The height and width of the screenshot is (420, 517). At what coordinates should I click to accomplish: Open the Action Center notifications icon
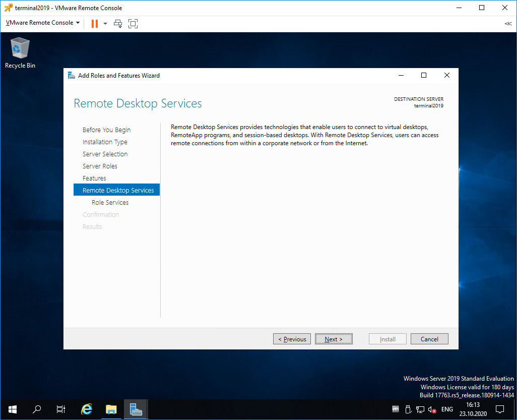point(500,409)
